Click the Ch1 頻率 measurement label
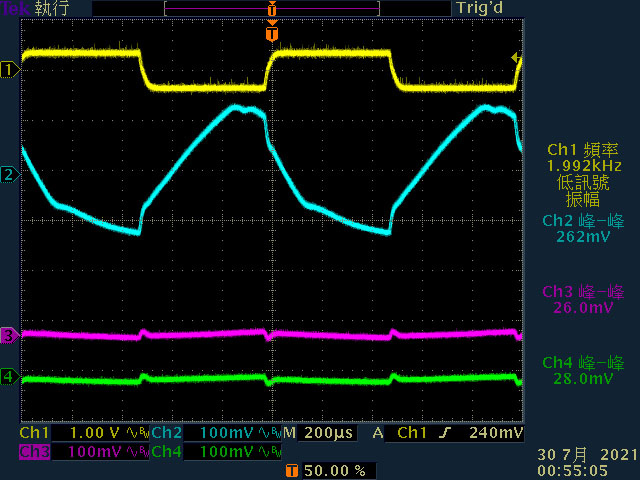This screenshot has height=480, width=640. (x=583, y=150)
